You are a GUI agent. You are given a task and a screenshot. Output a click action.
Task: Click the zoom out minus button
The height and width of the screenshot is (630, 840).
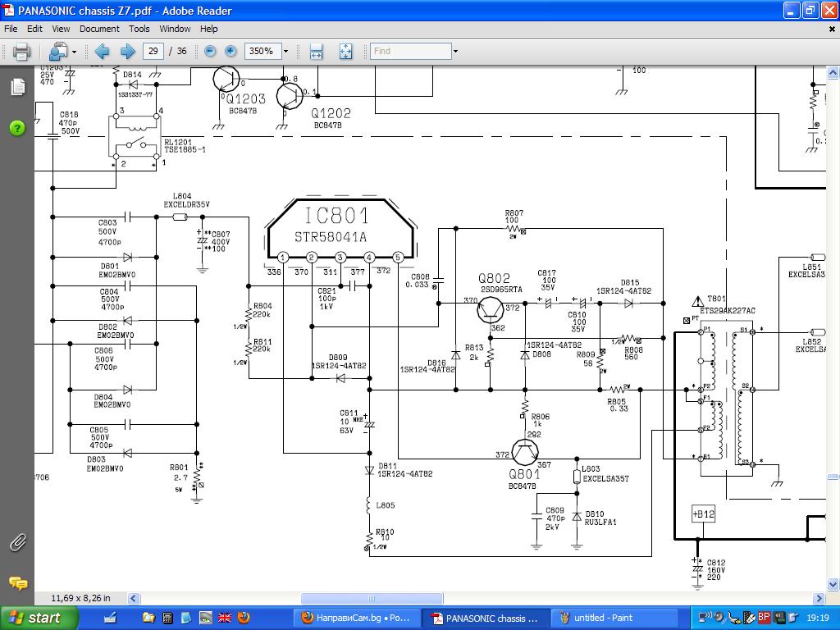point(210,51)
